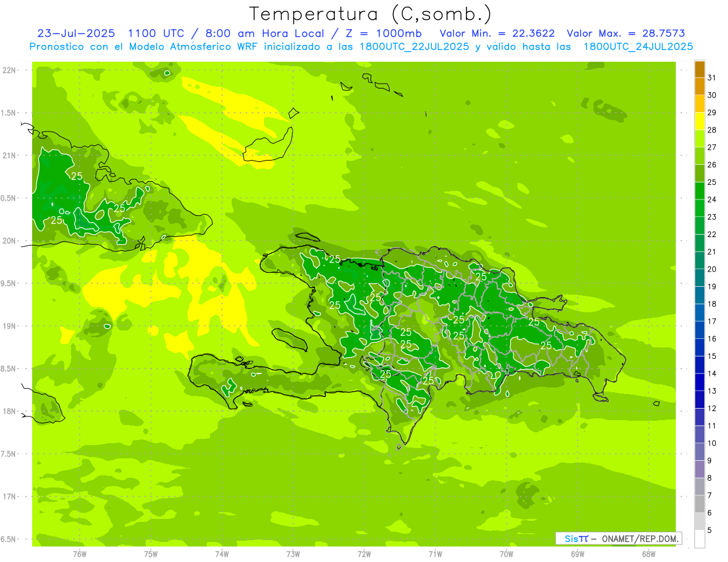The width and height of the screenshot is (728, 562).
Task: Click the '1800UTC_24JUL2025' valid-until time
Action: [638, 47]
